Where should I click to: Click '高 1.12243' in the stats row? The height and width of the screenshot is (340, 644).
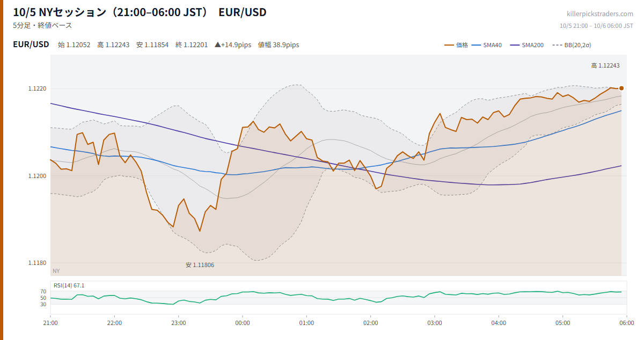(x=113, y=45)
